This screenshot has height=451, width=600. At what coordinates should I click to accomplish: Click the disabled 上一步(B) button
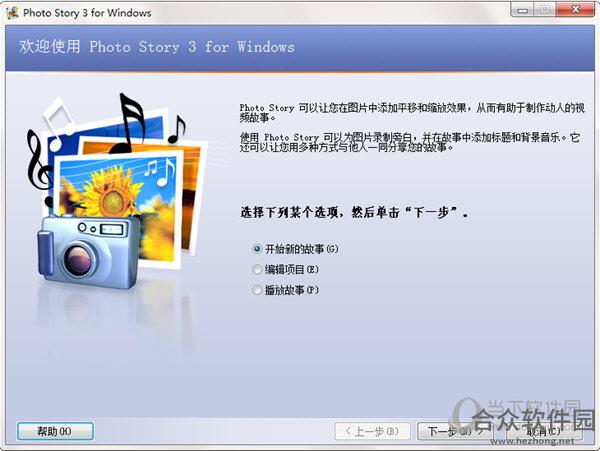coord(372,431)
